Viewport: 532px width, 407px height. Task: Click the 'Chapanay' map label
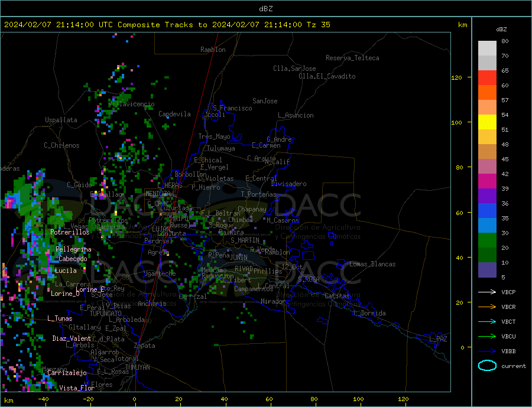(252, 209)
